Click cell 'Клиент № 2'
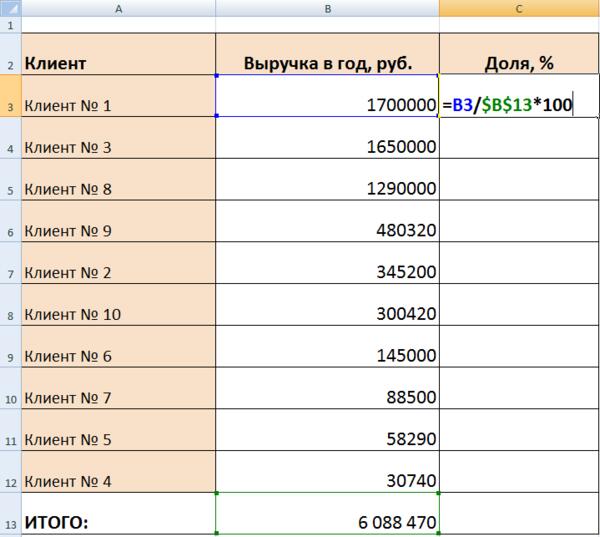Viewport: 600px width, 537px height. point(119,263)
